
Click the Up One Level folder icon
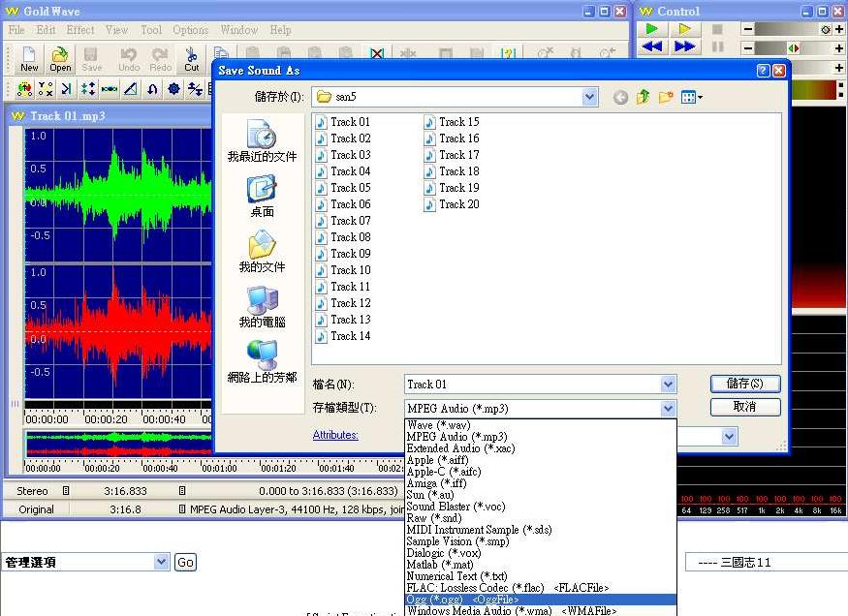643,97
